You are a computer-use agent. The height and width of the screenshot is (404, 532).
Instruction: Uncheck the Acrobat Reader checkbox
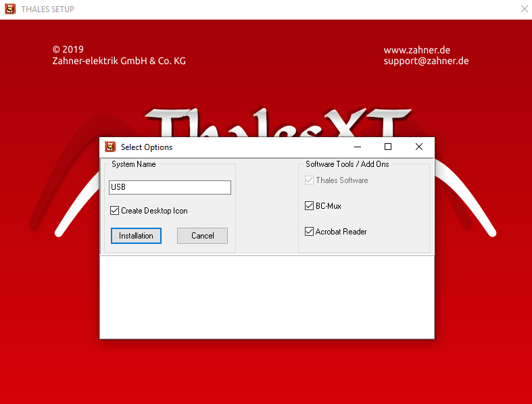coord(309,232)
